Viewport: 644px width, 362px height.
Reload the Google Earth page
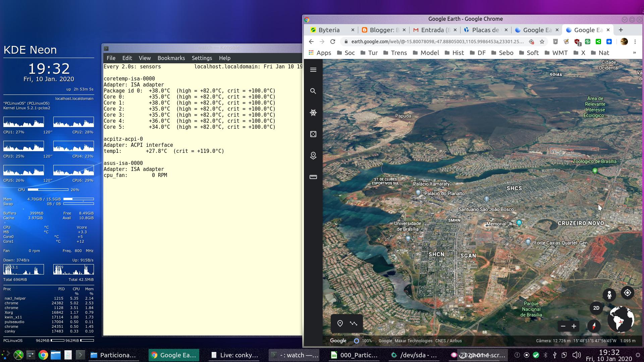pos(333,42)
